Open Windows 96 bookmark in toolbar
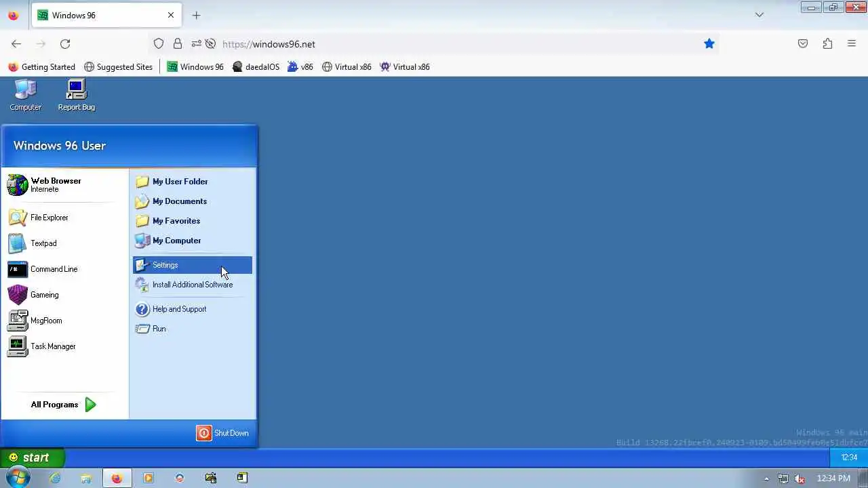The width and height of the screenshot is (868, 488). 195,67
